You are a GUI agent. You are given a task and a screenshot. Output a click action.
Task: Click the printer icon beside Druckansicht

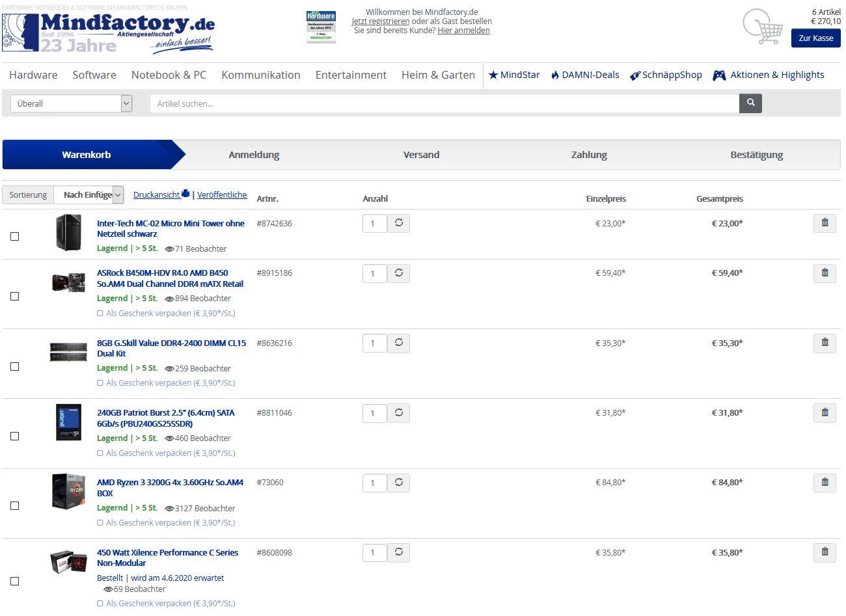(x=185, y=194)
